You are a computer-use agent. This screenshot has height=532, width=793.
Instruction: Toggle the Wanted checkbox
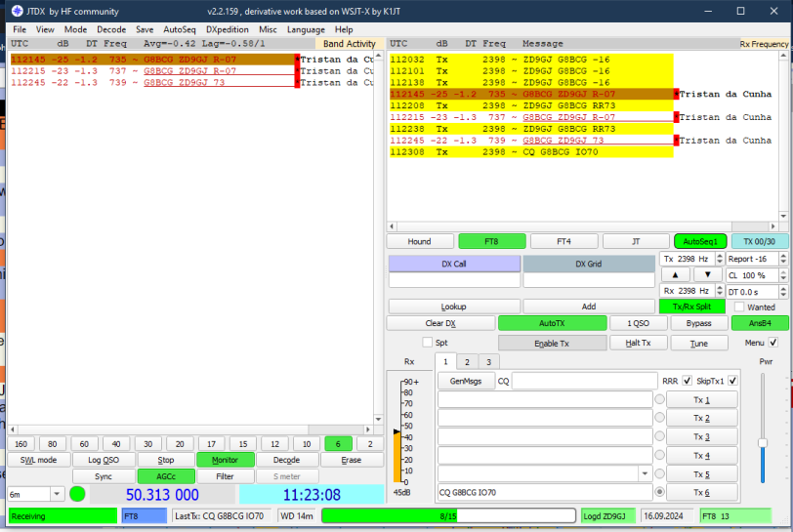point(739,307)
